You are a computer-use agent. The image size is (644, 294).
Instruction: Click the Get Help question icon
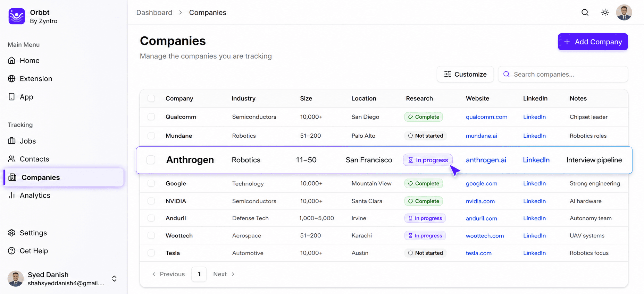click(12, 251)
